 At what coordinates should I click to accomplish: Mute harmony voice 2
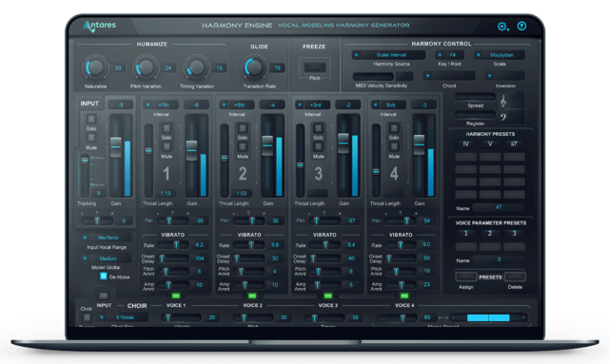tap(243, 146)
